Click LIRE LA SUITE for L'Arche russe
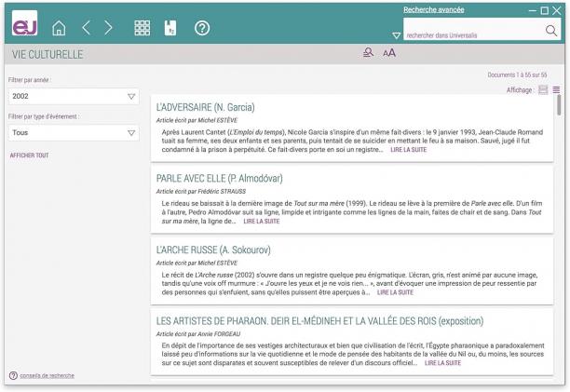Screen dimensions: 570x392 click(x=395, y=292)
